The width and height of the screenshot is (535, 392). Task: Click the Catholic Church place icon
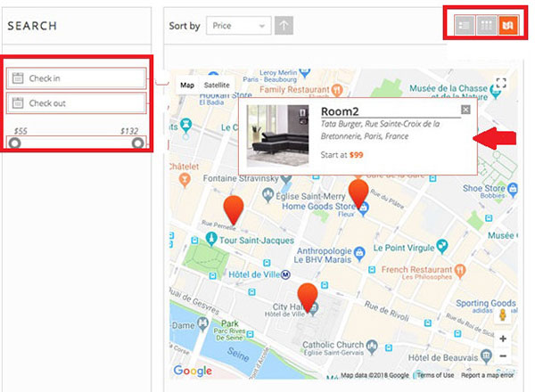[x=372, y=347]
